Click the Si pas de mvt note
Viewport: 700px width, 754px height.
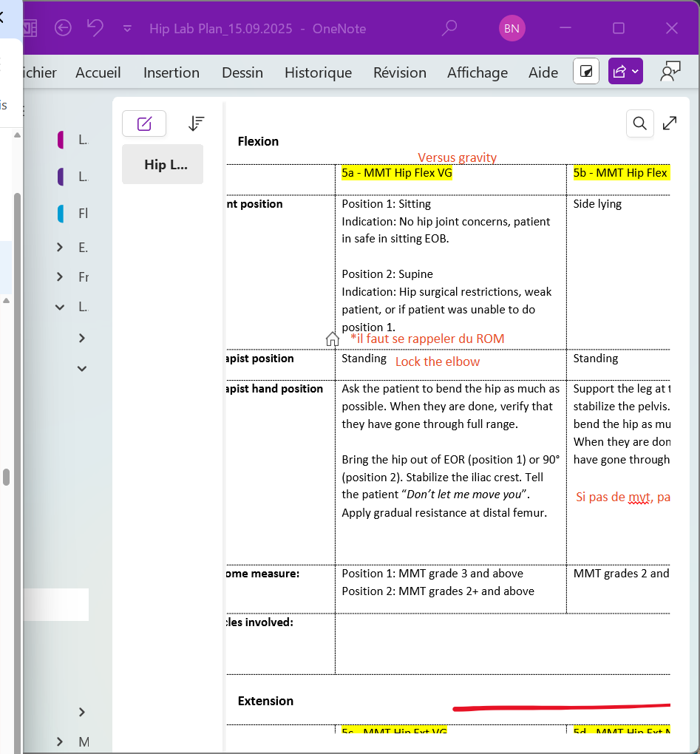tap(622, 497)
